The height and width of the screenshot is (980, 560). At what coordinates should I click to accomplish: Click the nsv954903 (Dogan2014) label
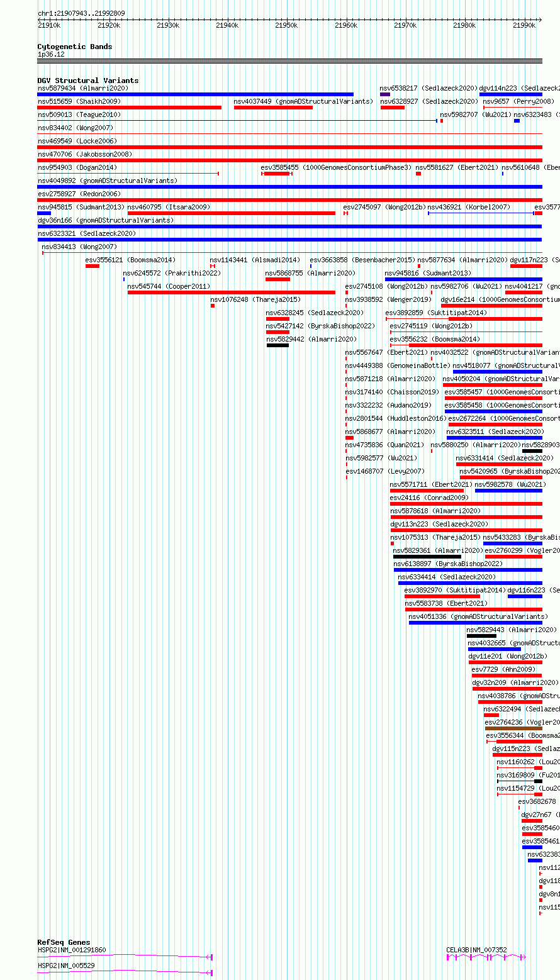pyautogui.click(x=77, y=167)
